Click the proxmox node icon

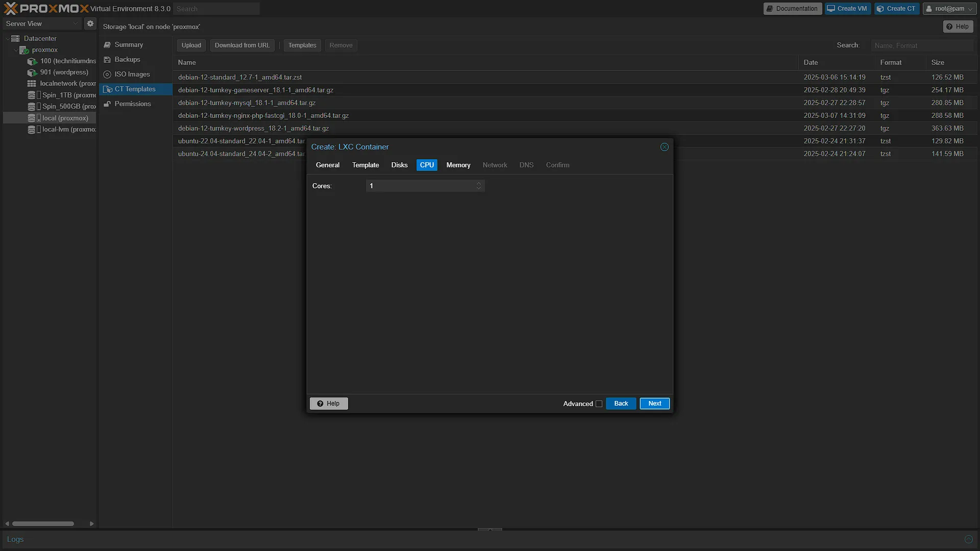point(24,50)
